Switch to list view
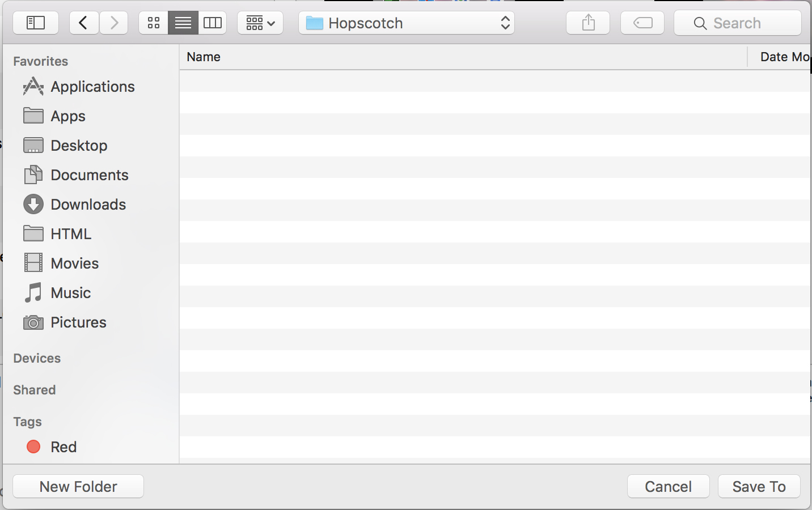Viewport: 812px width, 510px height. [183, 23]
